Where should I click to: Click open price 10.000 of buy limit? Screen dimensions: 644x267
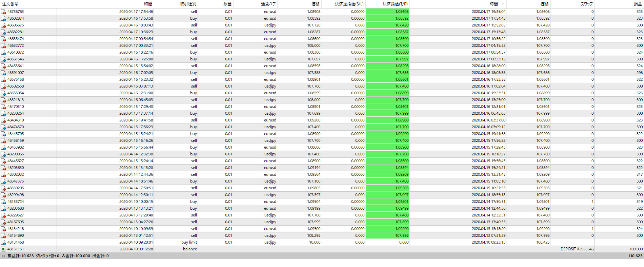[315, 242]
